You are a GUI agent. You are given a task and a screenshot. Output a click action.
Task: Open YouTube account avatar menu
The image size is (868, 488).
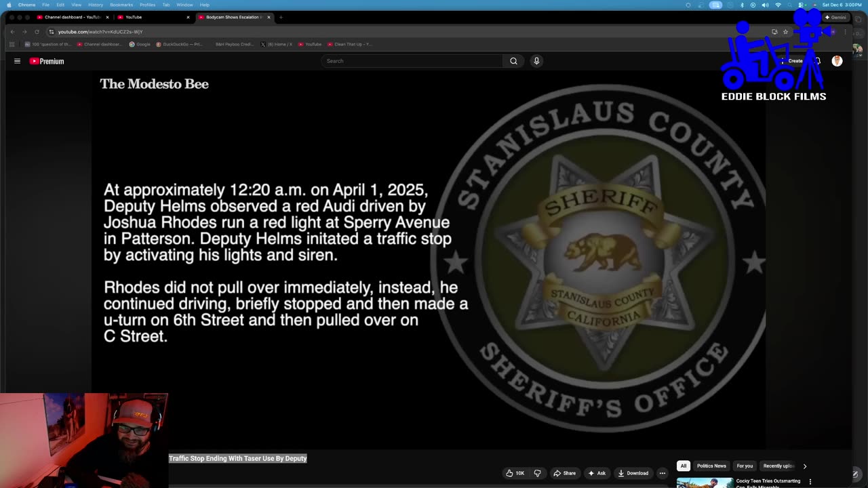click(837, 61)
